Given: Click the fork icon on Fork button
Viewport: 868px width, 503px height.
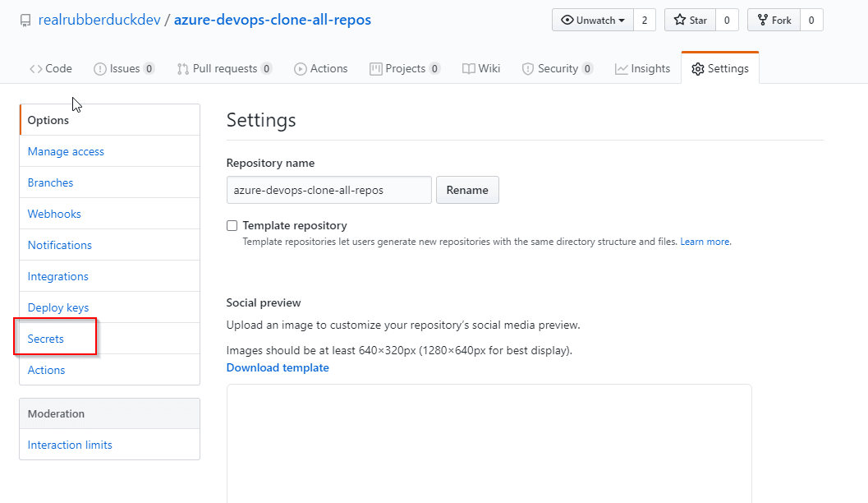Looking at the screenshot, I should pos(763,20).
